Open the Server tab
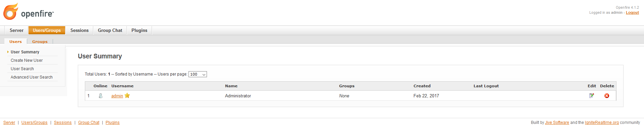644x140 pixels. tap(16, 30)
